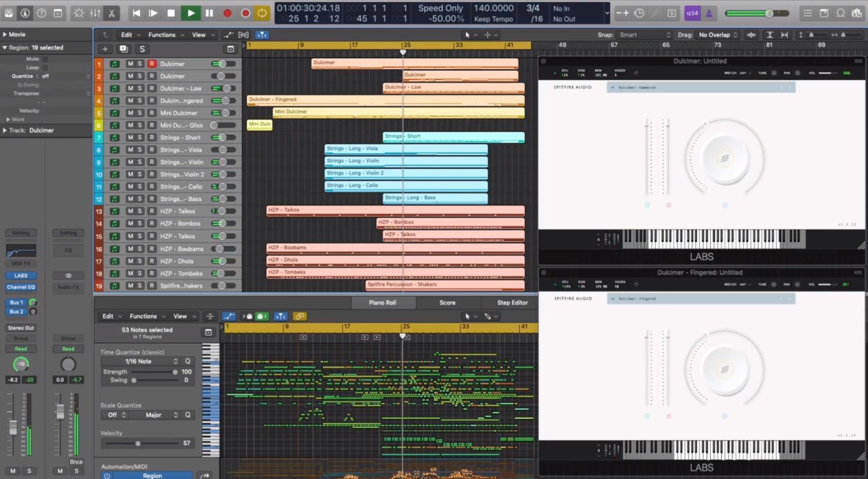Screen dimensions: 868x479
Task: Select the Spitfire Percussion - Shakers region
Action: click(x=445, y=285)
